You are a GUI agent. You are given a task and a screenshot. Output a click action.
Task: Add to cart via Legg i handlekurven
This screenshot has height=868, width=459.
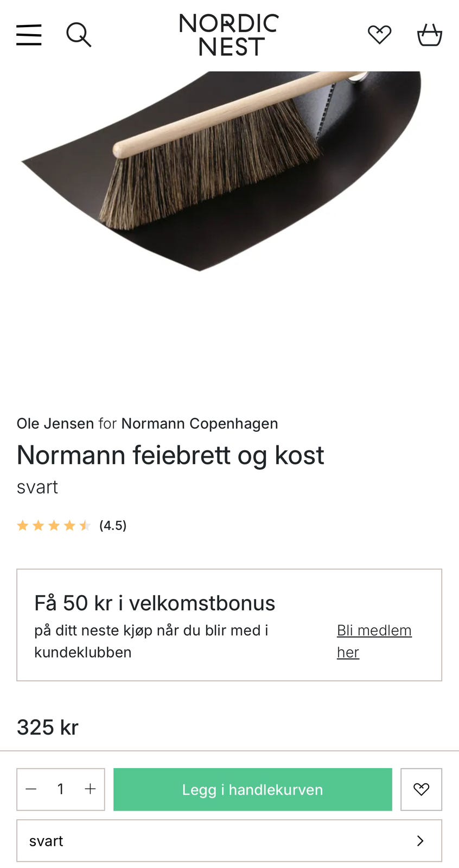[252, 789]
